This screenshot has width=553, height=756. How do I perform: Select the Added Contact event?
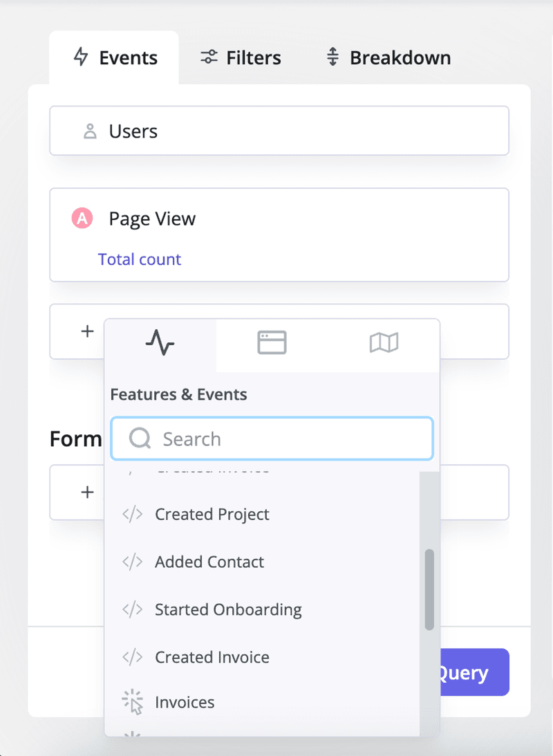point(209,562)
